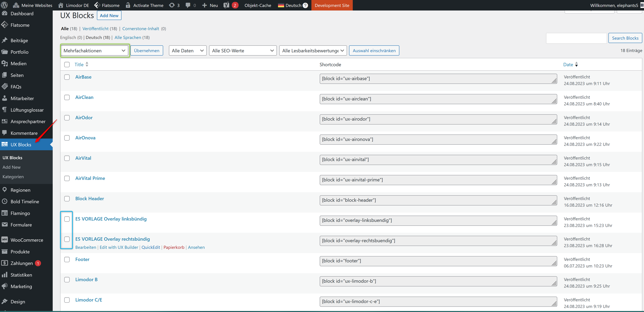644x312 pixels.
Task: Click the Beiträge pin icon
Action: (5, 40)
